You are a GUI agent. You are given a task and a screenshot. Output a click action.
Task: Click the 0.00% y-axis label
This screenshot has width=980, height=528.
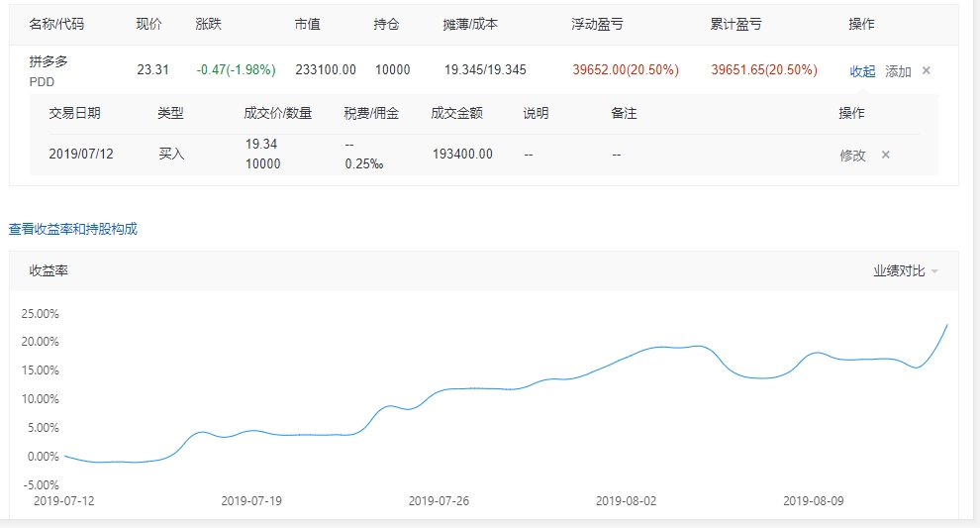44,457
